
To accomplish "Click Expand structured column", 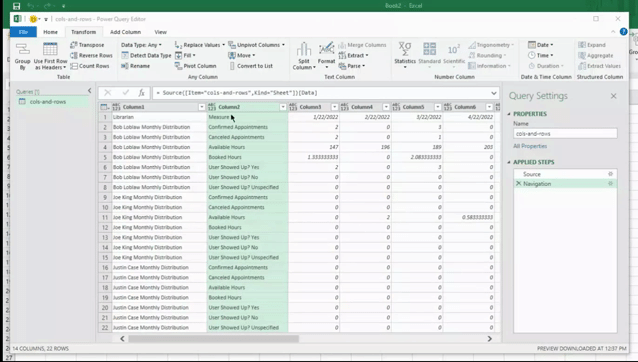I will 592,45.
